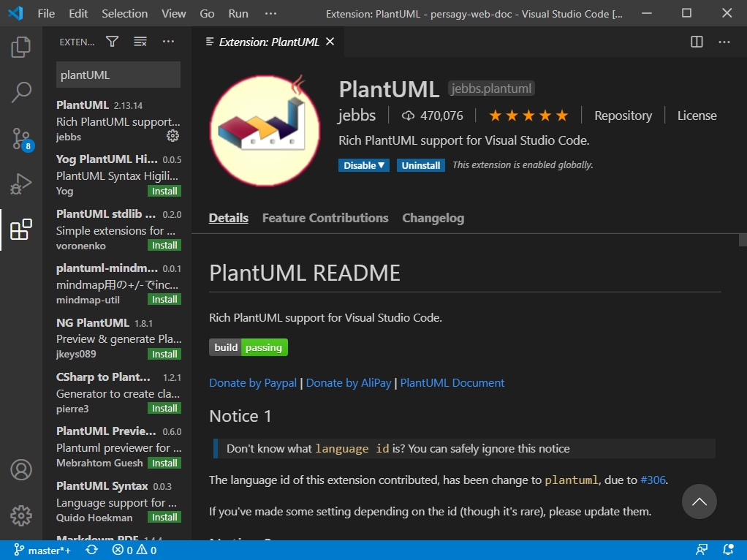Synchronize changes via the status bar refresh icon
This screenshot has height=560, width=747.
(x=91, y=549)
